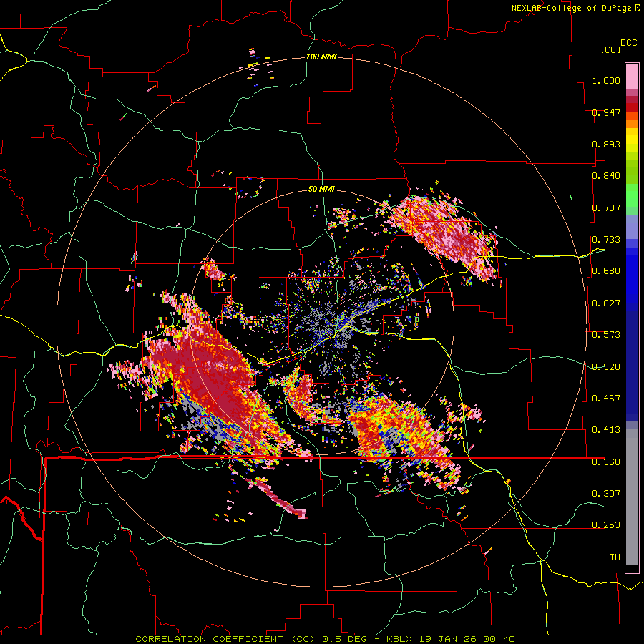Click the 0.253 scale value
The image size is (644, 644).
pos(606,525)
